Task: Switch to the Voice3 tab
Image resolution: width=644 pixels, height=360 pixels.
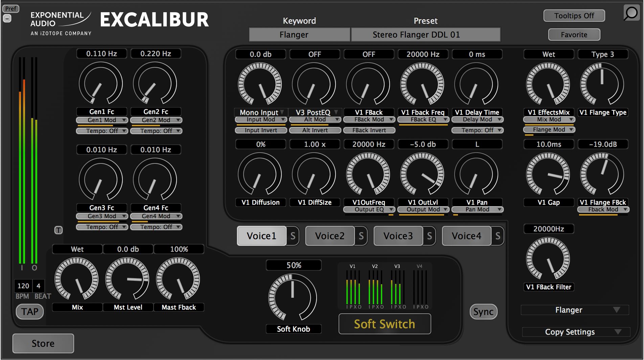Action: (x=398, y=236)
